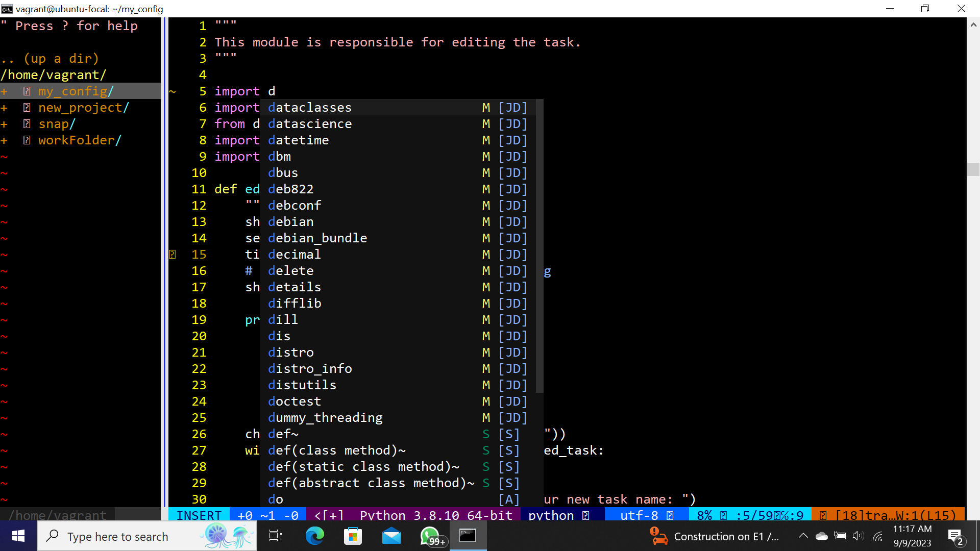Open the notification center icon
Viewport: 980px width, 551px height.
point(954,536)
